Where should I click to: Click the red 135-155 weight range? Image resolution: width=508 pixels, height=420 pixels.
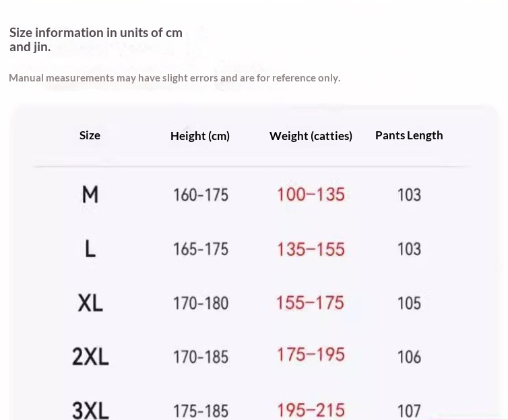click(x=311, y=249)
